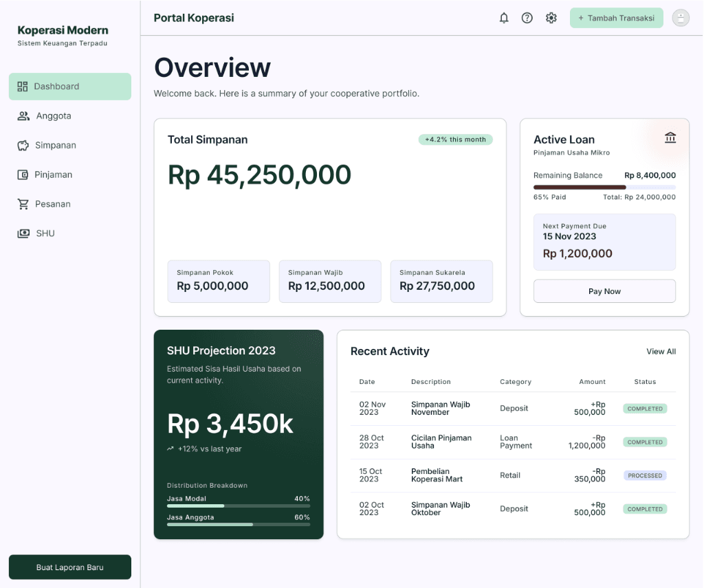Click PROCESSED status for Pembelian Koperasi Mart

point(645,475)
